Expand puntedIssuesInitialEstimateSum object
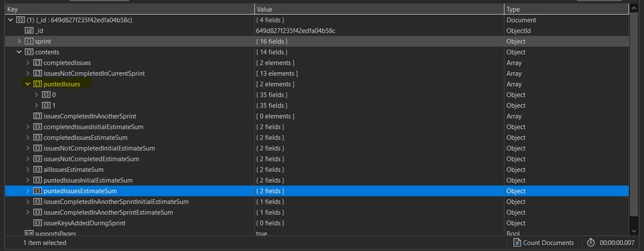The image size is (644, 251). coord(28,180)
